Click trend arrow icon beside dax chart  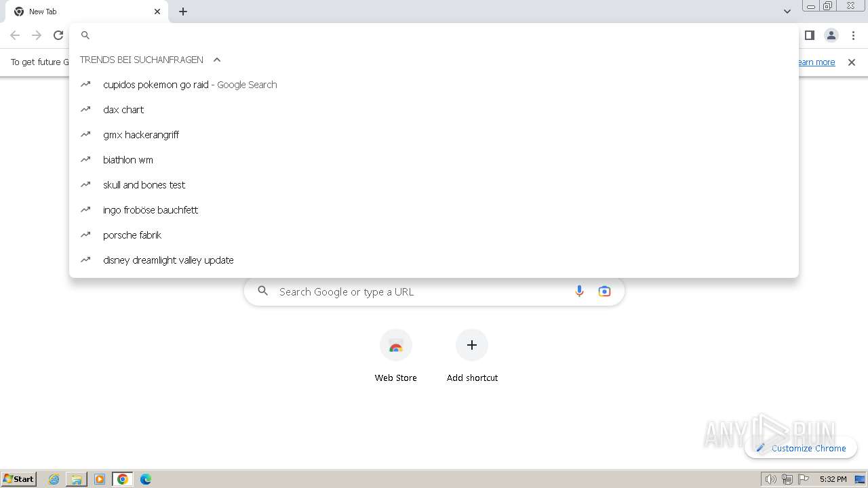(x=85, y=109)
